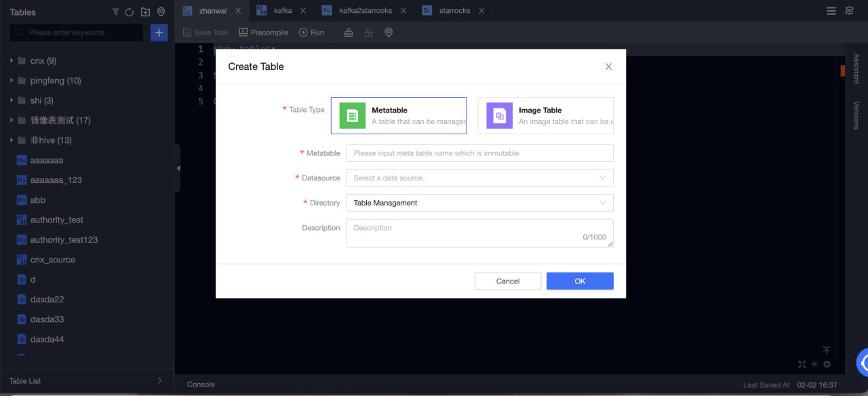Click the Cancel button

coord(507,281)
